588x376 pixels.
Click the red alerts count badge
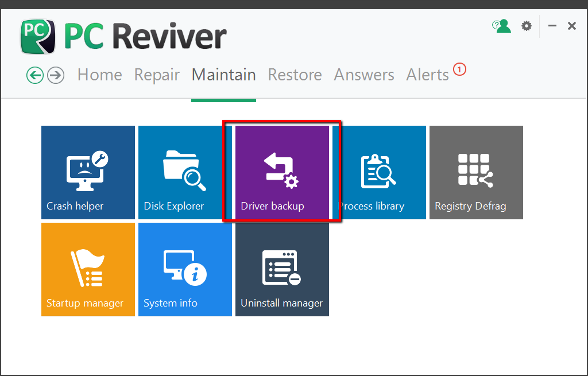click(x=459, y=69)
